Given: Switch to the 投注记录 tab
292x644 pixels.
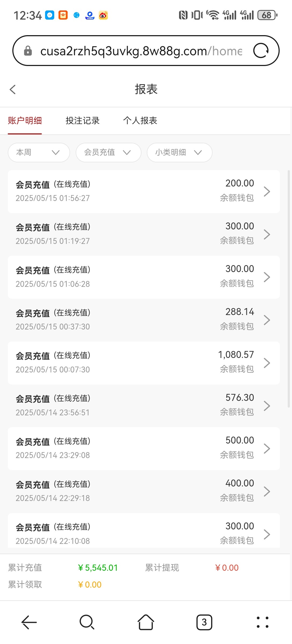Looking at the screenshot, I should coord(83,121).
